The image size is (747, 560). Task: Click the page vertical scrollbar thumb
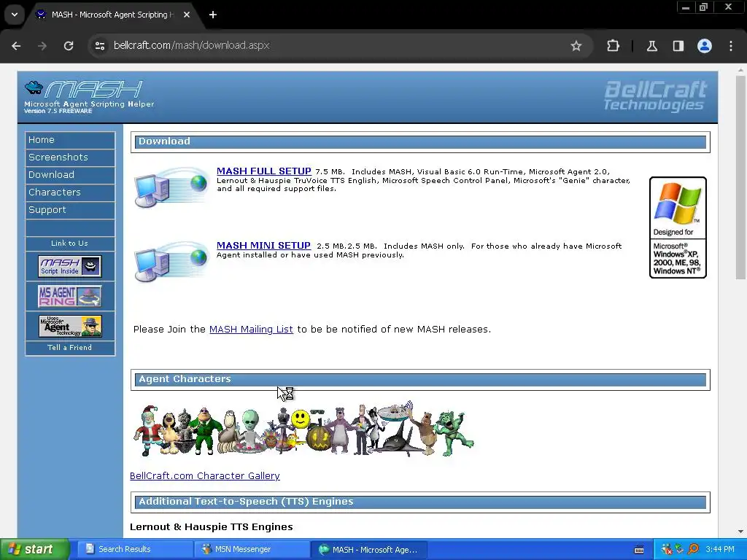(x=740, y=178)
